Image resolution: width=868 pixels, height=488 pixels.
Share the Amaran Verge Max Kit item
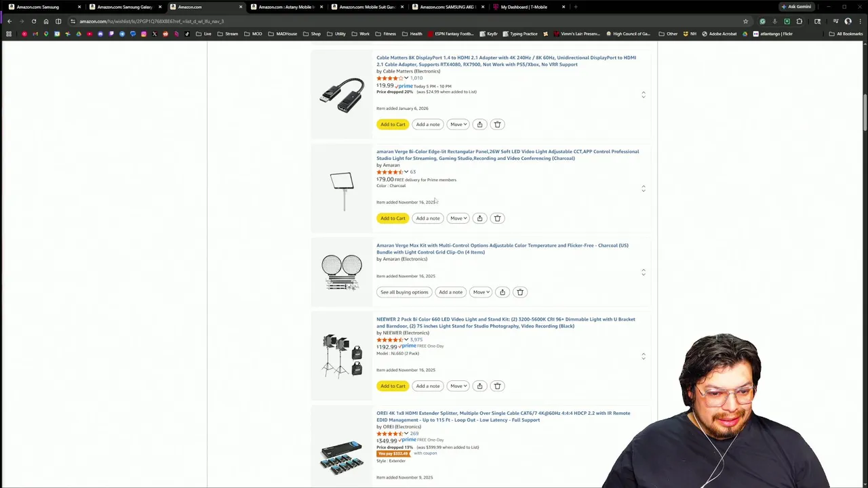coord(502,292)
